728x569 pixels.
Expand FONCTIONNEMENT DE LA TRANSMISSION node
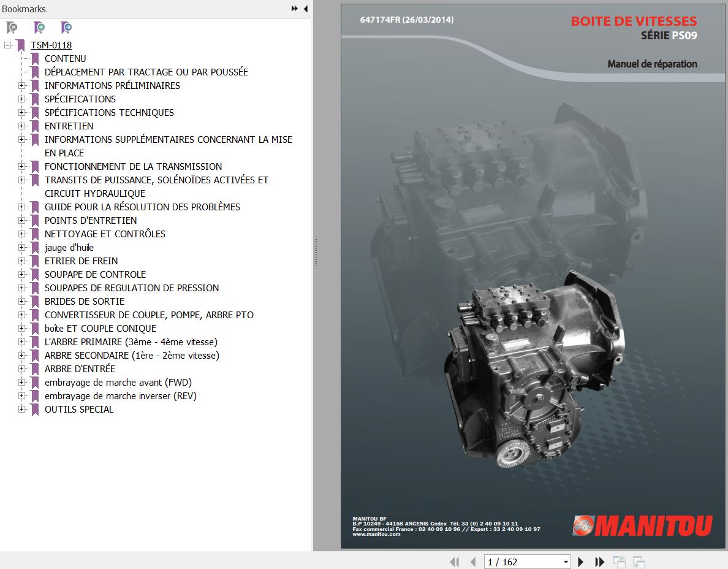[x=21, y=166]
